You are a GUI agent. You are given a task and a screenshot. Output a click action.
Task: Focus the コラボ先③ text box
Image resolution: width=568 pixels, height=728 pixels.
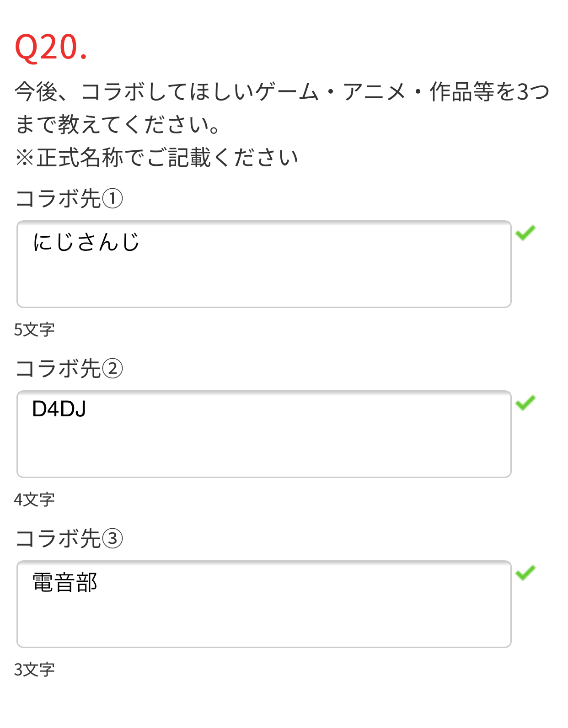(x=264, y=604)
